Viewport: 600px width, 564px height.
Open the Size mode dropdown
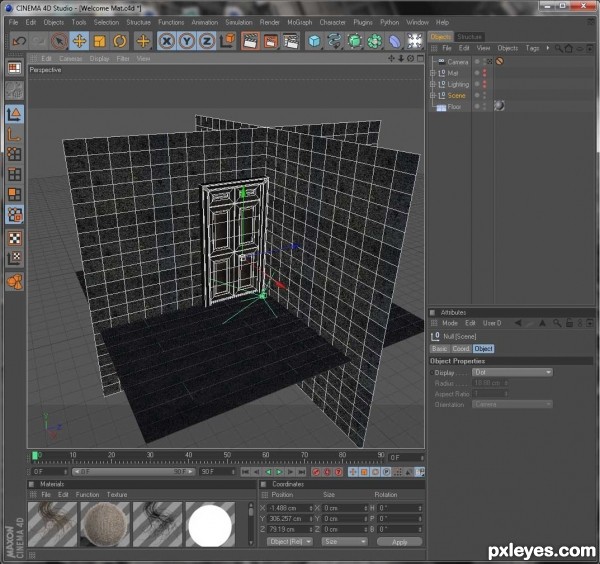[x=344, y=542]
